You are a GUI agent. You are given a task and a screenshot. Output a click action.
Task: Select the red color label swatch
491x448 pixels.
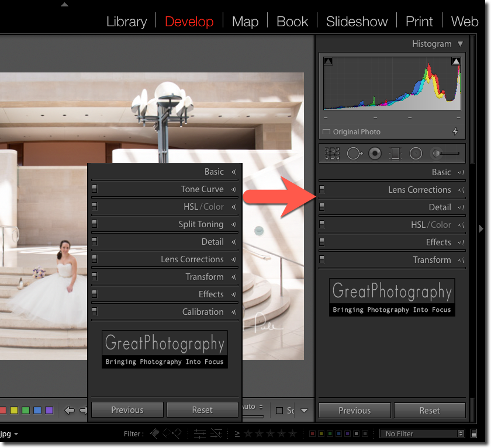click(x=3, y=410)
